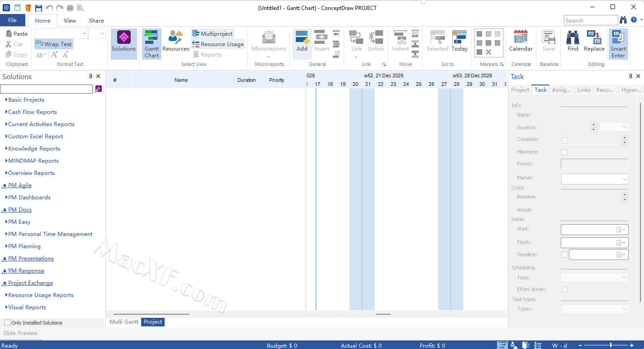Switch to the Multi Gantt tab

tap(124, 322)
